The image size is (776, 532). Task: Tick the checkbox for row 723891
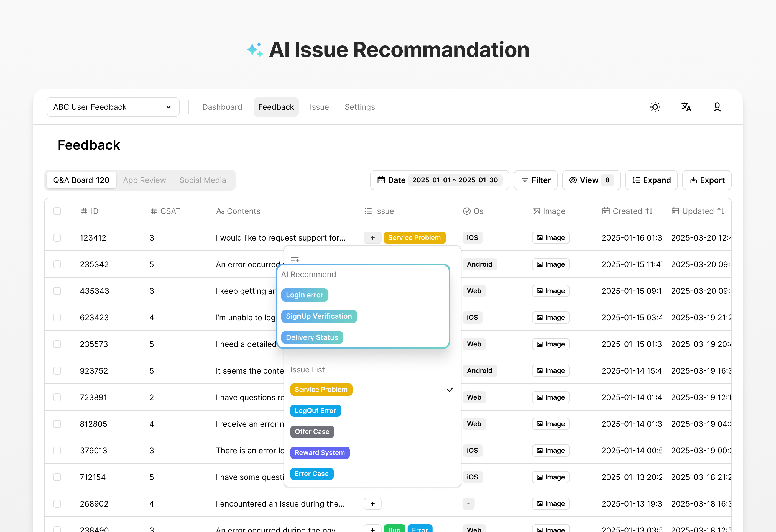(57, 397)
